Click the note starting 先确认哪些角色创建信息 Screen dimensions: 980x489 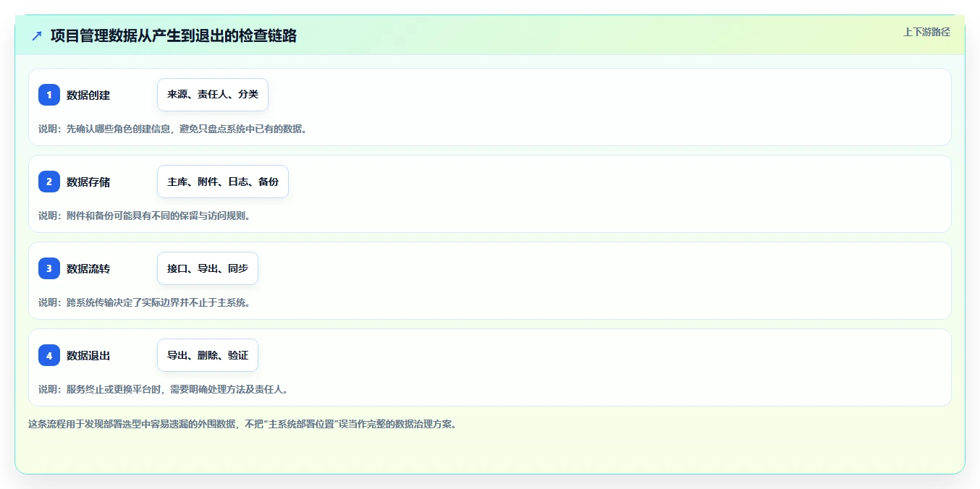172,129
